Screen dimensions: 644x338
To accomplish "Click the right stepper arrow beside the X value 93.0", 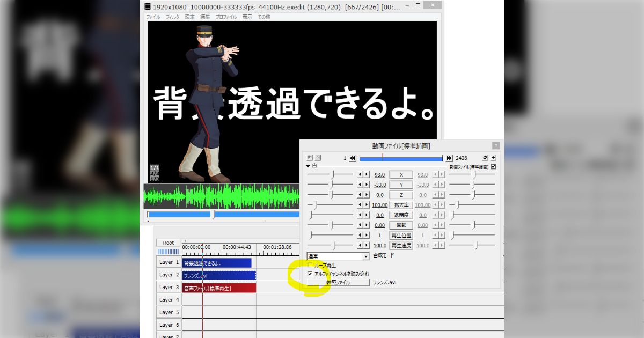I will coord(367,174).
